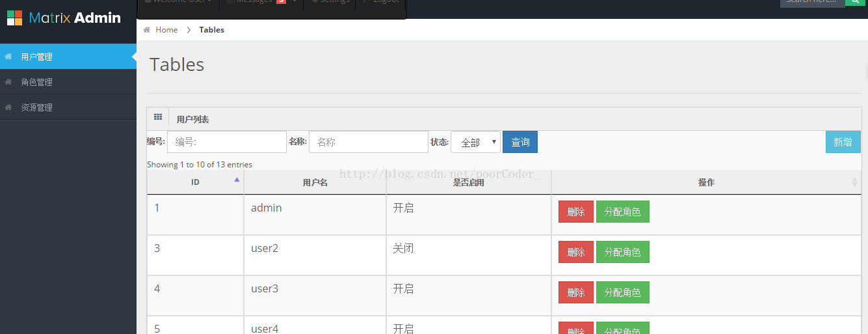
Task: Click the 编号 input field
Action: click(227, 142)
